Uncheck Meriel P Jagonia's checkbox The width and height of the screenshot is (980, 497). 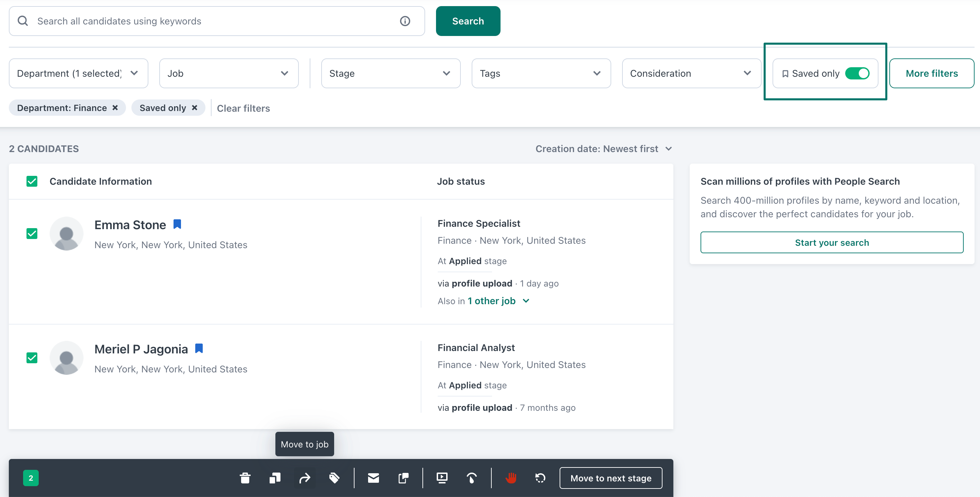point(32,358)
